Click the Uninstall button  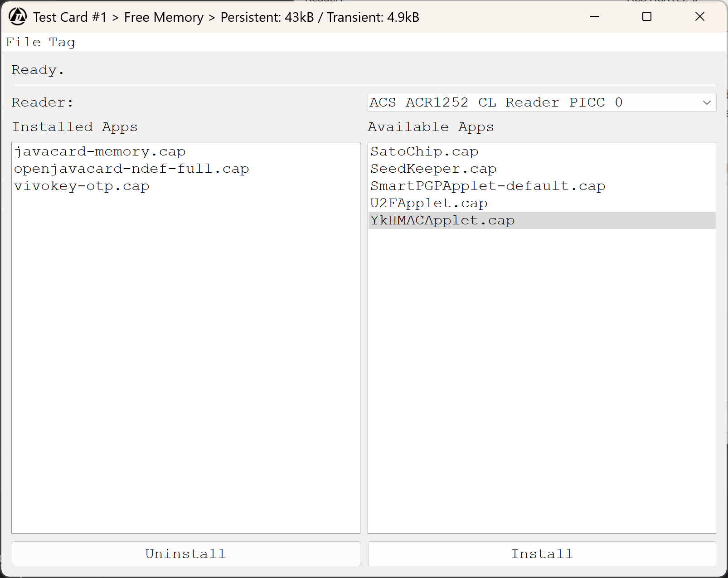pos(186,554)
